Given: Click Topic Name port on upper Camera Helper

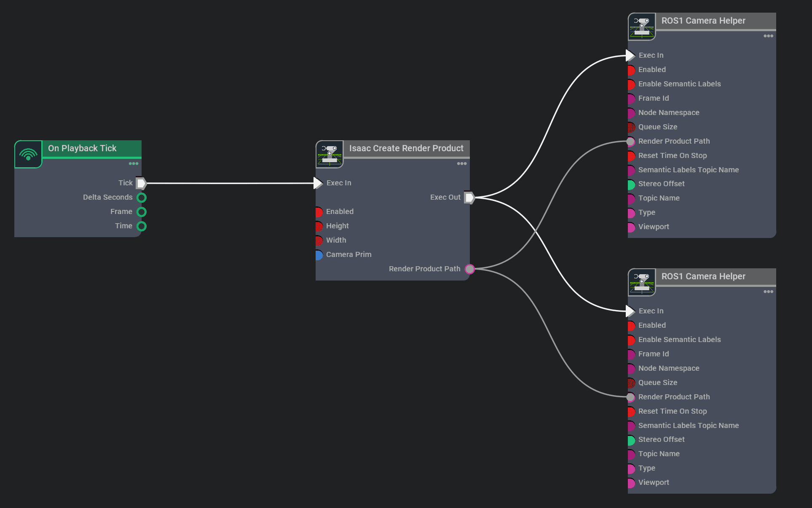Looking at the screenshot, I should point(631,198).
